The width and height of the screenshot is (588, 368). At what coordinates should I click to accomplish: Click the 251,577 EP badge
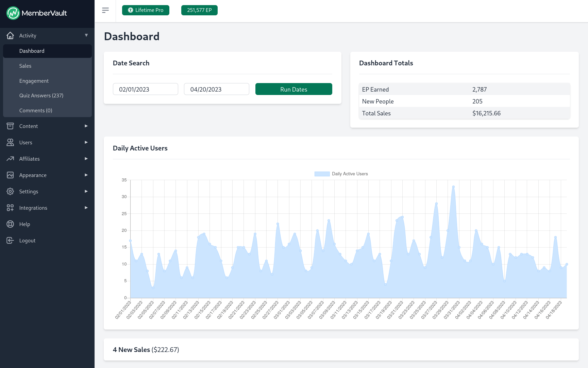point(199,10)
